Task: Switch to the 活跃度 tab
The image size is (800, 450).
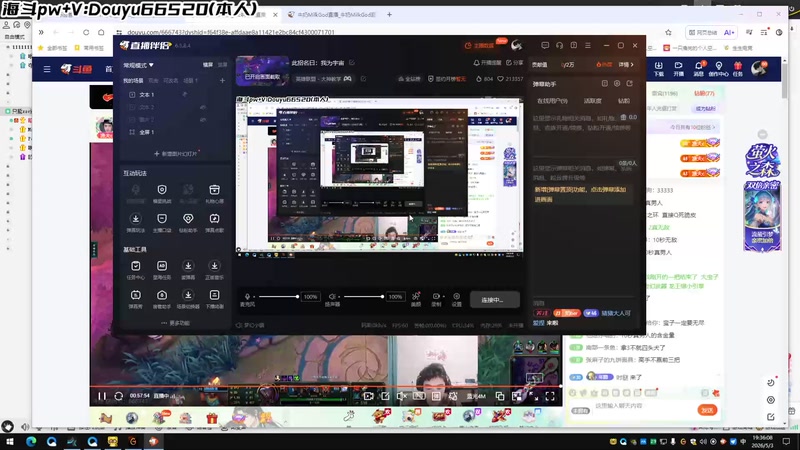Action: point(592,101)
